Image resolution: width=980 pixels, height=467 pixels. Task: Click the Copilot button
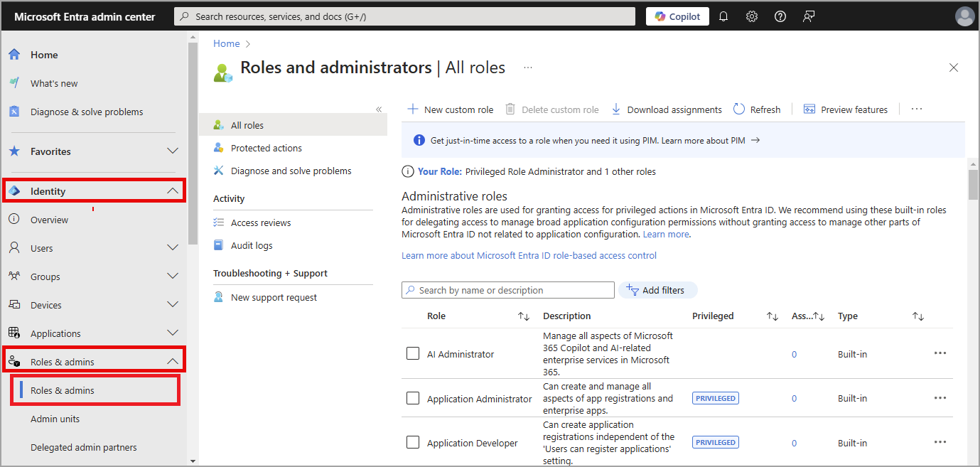tap(677, 16)
